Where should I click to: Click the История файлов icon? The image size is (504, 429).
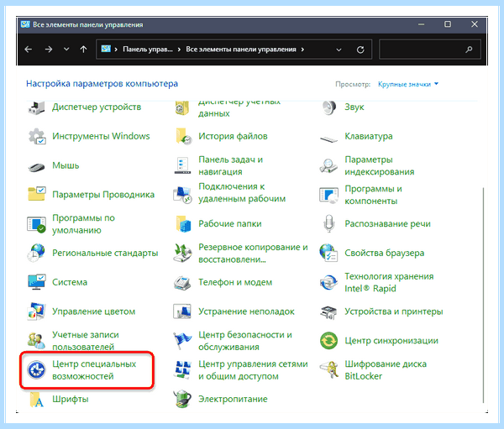coord(183,136)
